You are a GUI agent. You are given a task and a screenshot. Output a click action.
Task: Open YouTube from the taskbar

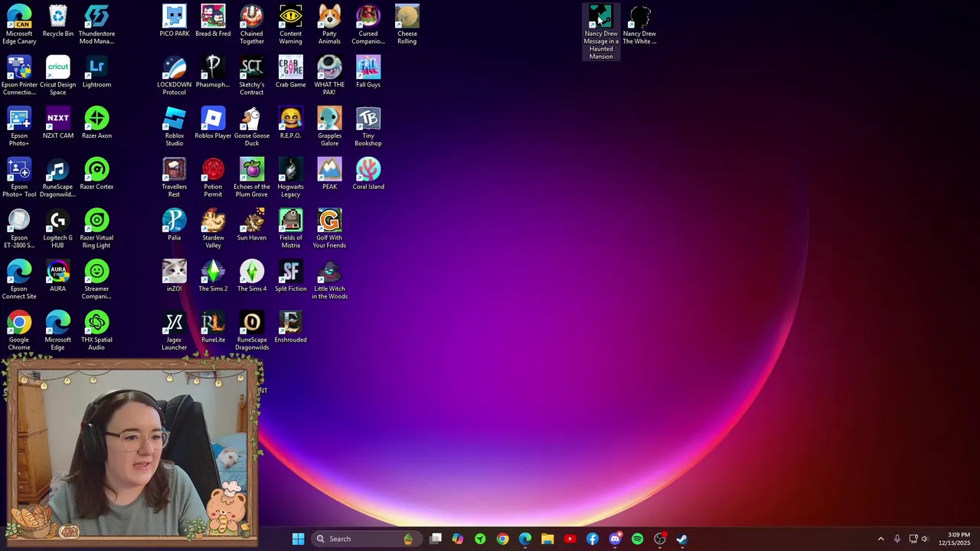click(x=570, y=539)
